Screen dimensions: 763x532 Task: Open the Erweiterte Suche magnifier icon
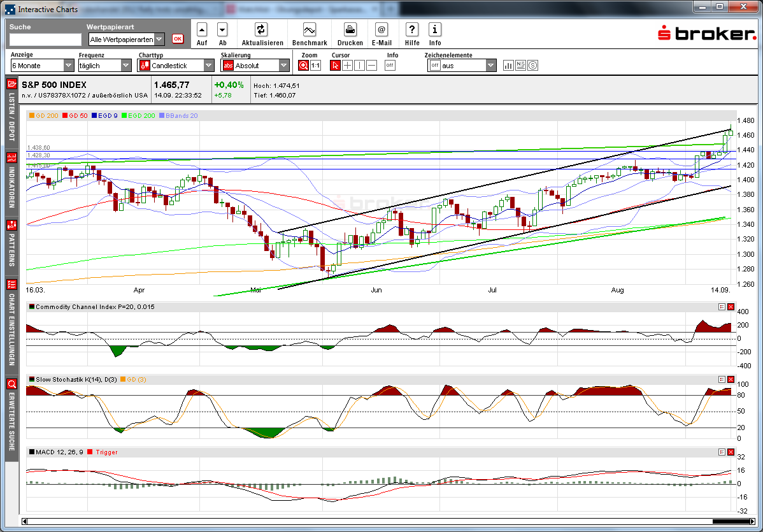(x=11, y=384)
